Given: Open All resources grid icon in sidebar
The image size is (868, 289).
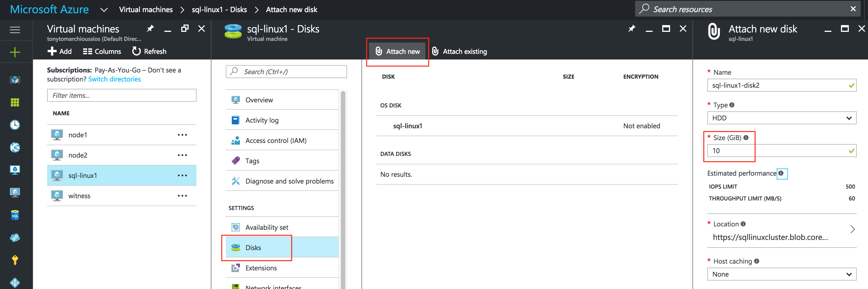Looking at the screenshot, I should click(x=15, y=102).
